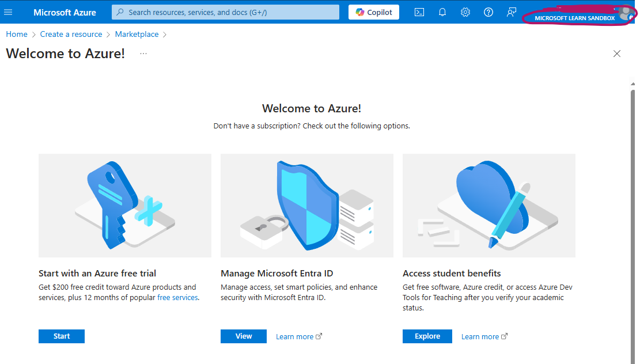This screenshot has width=640, height=364.
Task: Launch Cloud Shell from the top bar
Action: [419, 12]
